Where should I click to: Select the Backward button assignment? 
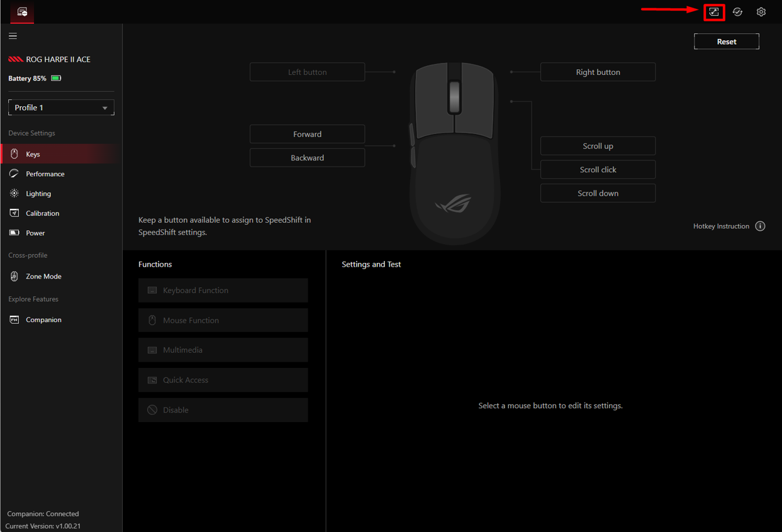click(307, 158)
